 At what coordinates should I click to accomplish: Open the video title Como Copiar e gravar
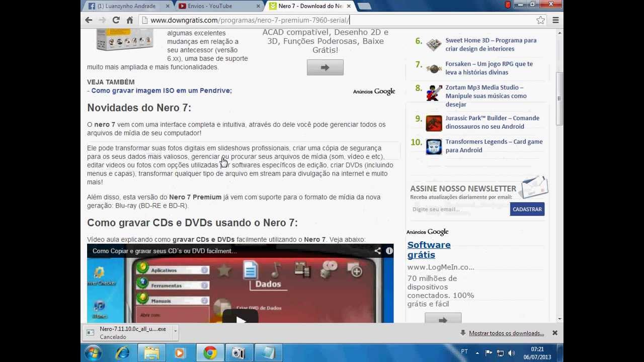pyautogui.click(x=165, y=251)
